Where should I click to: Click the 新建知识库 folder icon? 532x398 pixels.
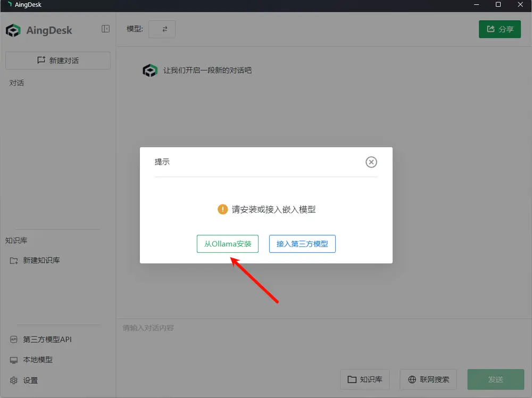(x=14, y=261)
